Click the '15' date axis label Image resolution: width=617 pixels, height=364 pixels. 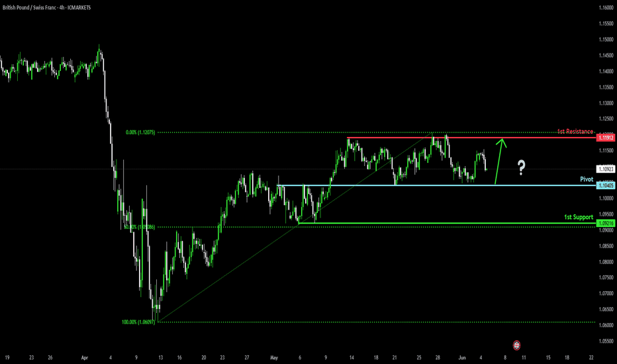coord(548,357)
